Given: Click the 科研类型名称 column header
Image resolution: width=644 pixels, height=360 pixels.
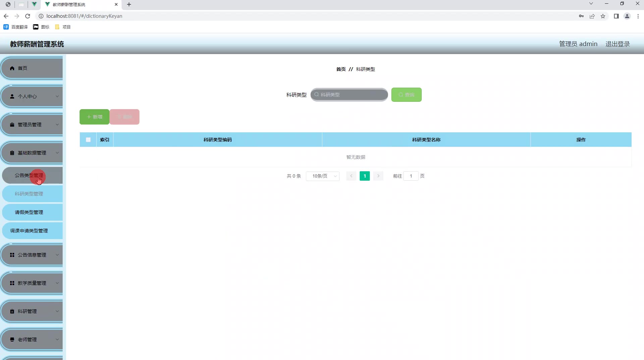Looking at the screenshot, I should click(426, 140).
